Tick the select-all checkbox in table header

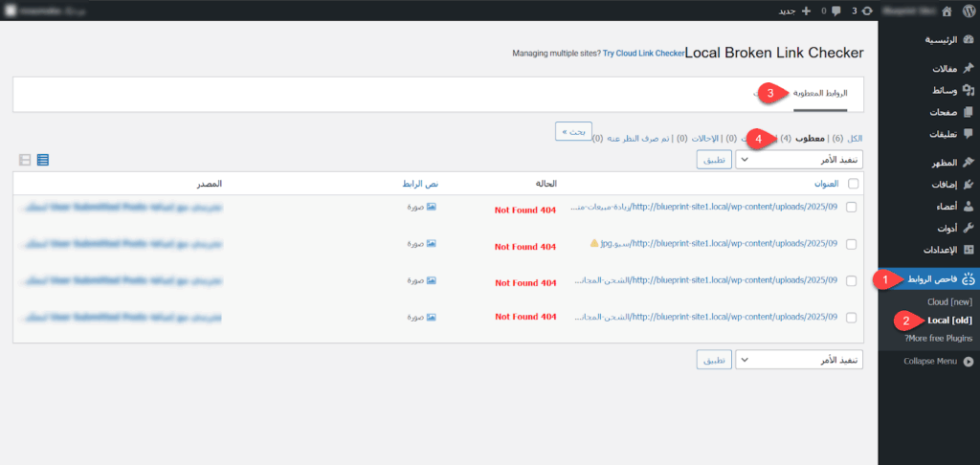(x=853, y=184)
